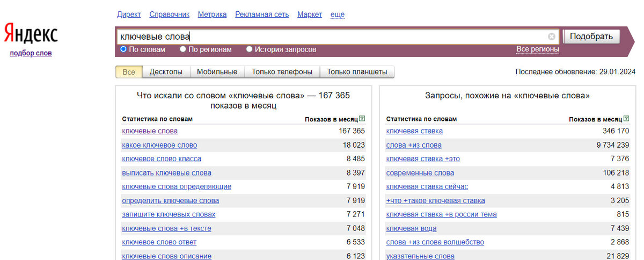
Task: Click the 'подбор слов' link under logo
Action: click(x=31, y=53)
